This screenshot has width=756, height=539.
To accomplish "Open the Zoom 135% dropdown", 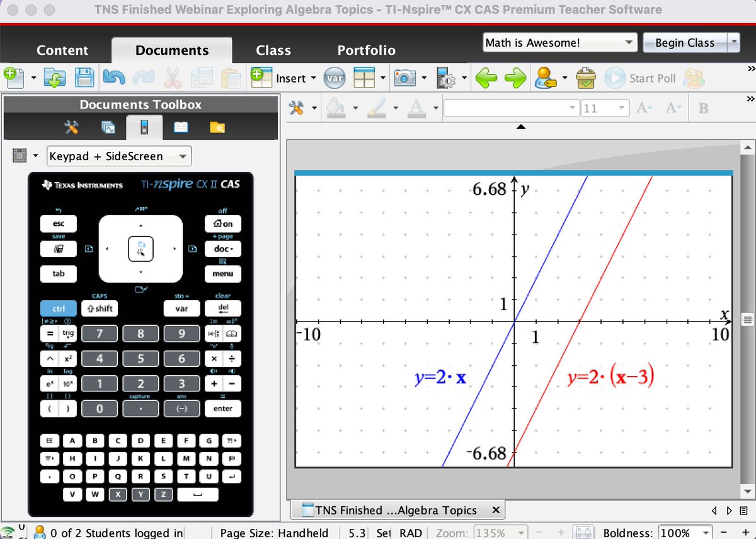I will (500, 533).
